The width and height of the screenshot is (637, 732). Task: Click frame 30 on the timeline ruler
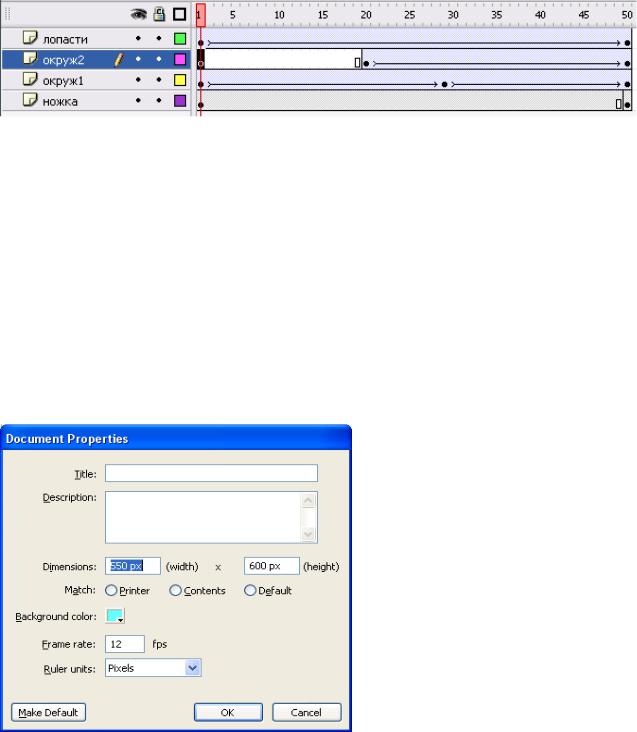pyautogui.click(x=453, y=15)
